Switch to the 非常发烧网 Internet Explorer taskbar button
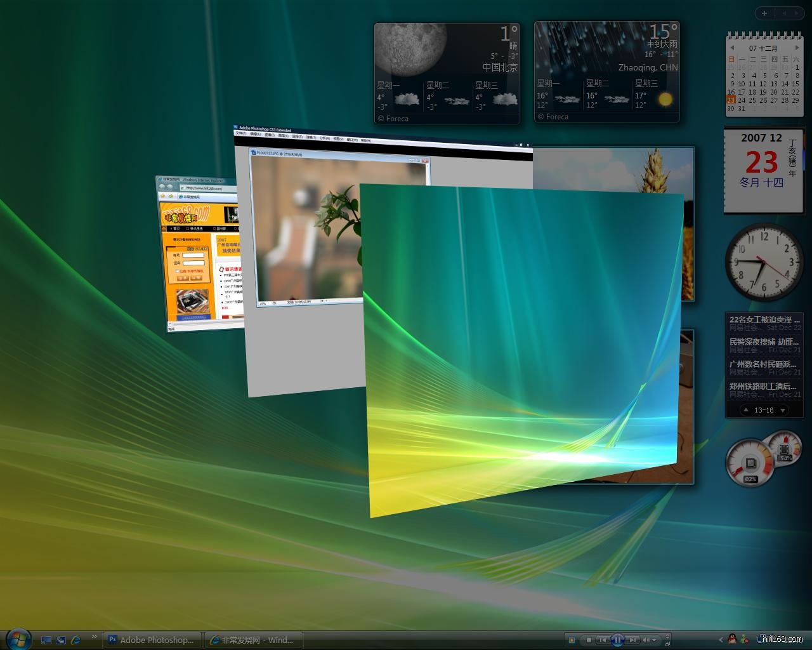The height and width of the screenshot is (650, 812). (253, 640)
